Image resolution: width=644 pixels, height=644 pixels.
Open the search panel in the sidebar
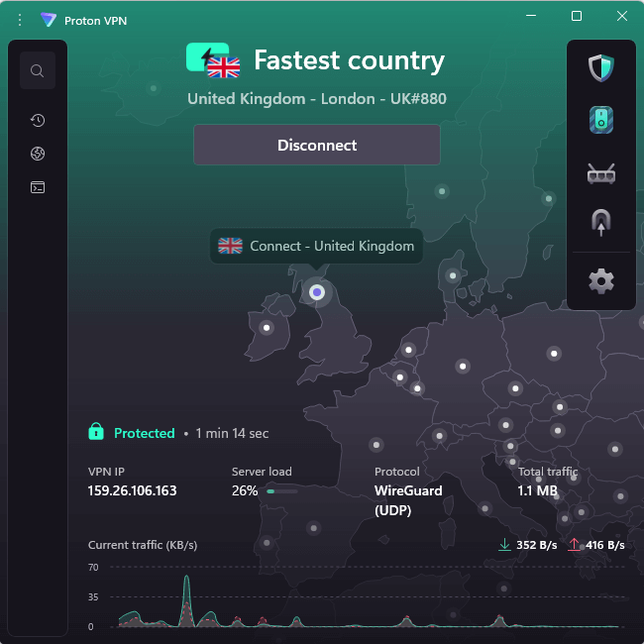(38, 70)
